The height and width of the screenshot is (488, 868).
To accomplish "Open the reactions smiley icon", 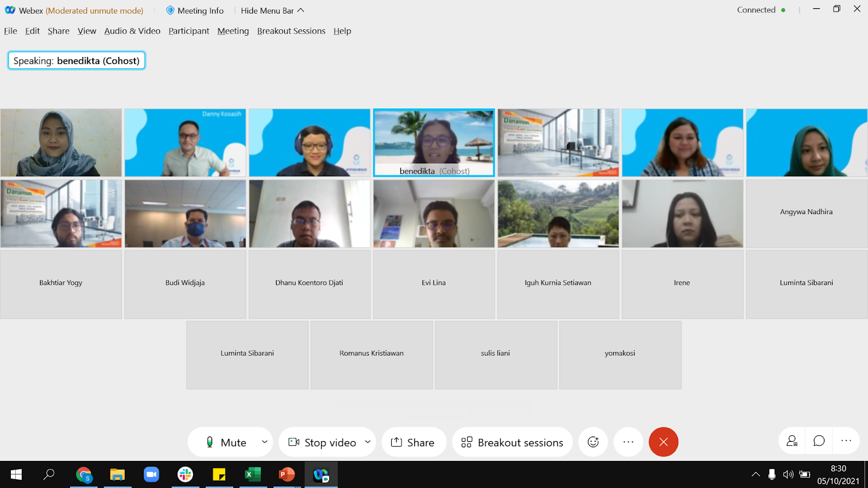I will click(593, 442).
